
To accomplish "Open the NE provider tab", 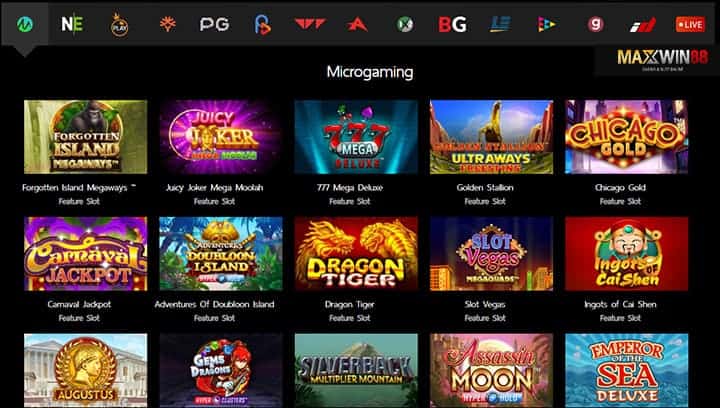I will 73,24.
